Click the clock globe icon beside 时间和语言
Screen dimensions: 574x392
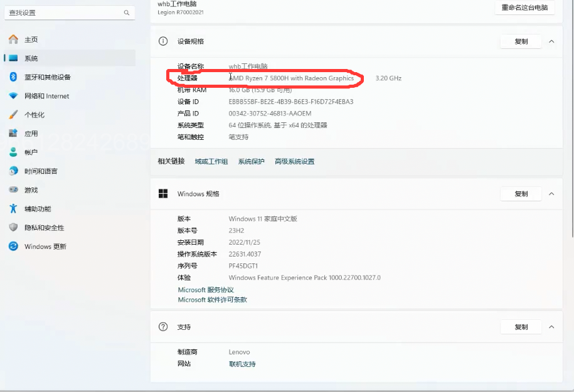click(13, 171)
